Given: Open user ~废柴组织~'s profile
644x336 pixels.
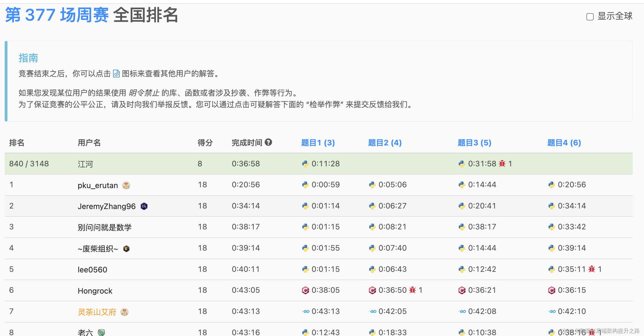Looking at the screenshot, I should coord(98,249).
